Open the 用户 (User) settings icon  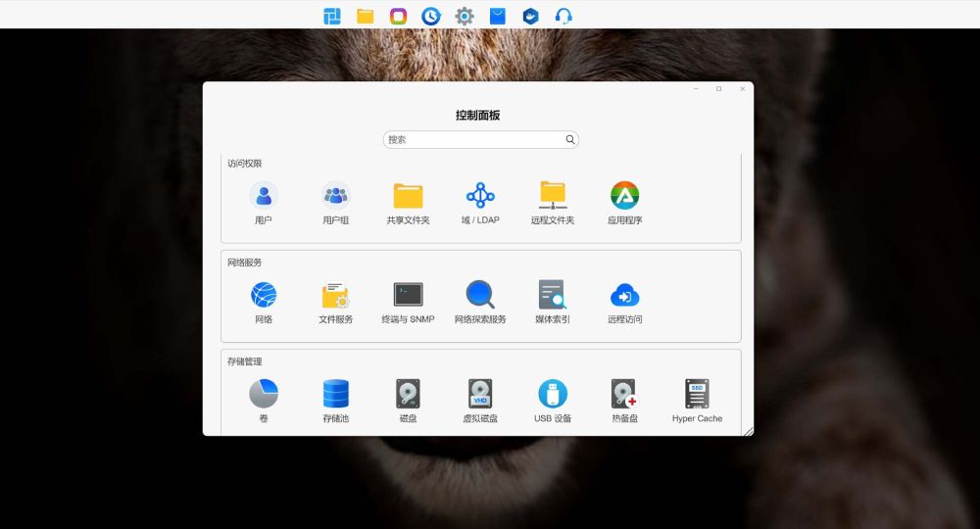click(263, 197)
